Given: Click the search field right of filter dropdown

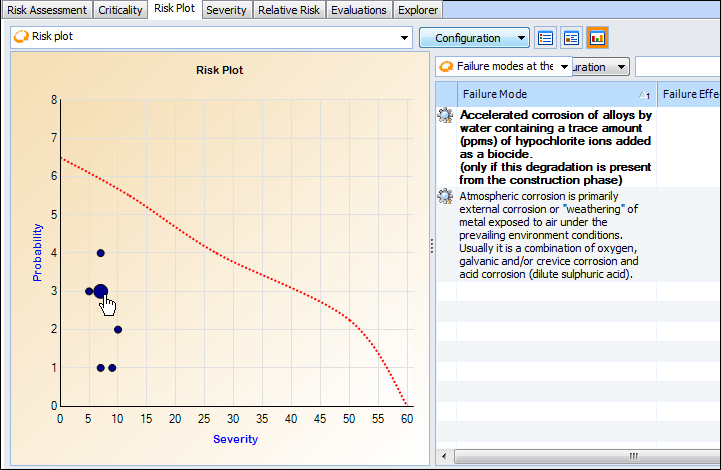Looking at the screenshot, I should tap(677, 66).
